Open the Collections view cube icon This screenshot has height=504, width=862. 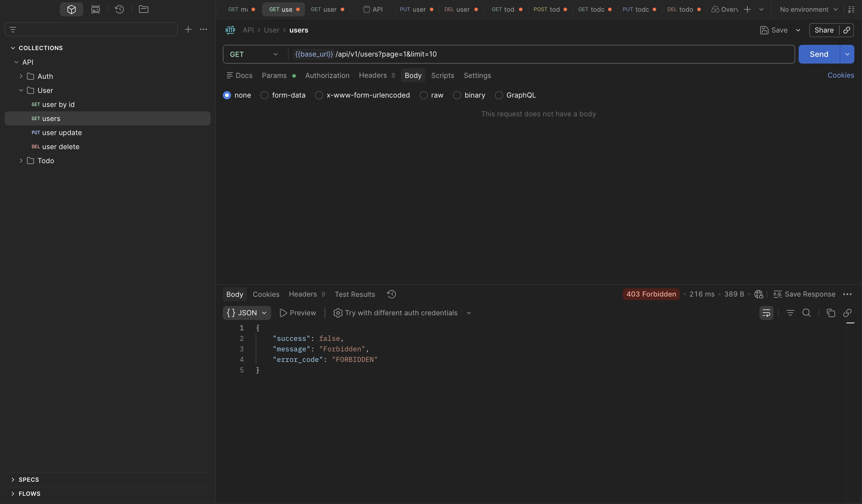pyautogui.click(x=71, y=9)
